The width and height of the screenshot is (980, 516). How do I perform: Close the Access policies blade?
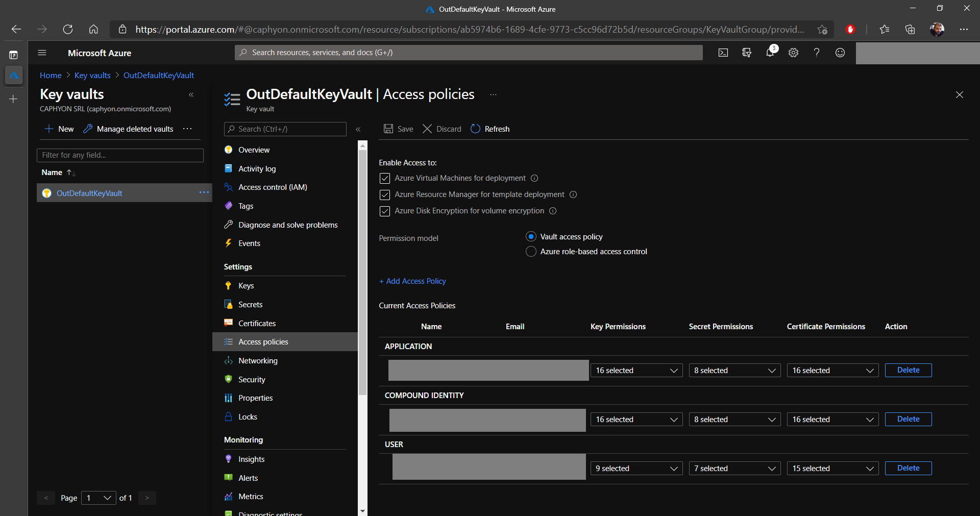click(x=960, y=94)
